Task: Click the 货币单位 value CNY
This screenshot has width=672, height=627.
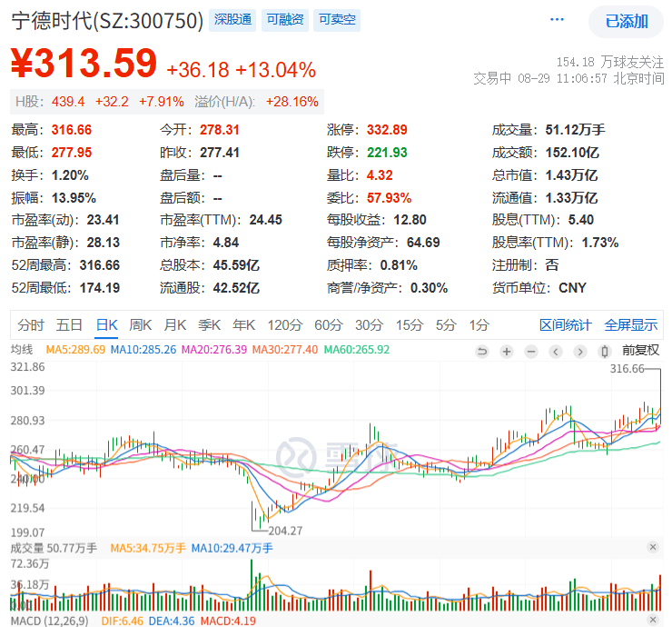Action: tap(572, 288)
